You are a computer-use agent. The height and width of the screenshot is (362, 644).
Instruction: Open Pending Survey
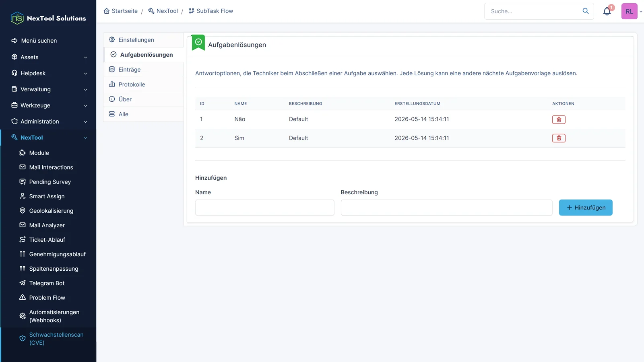(x=50, y=182)
